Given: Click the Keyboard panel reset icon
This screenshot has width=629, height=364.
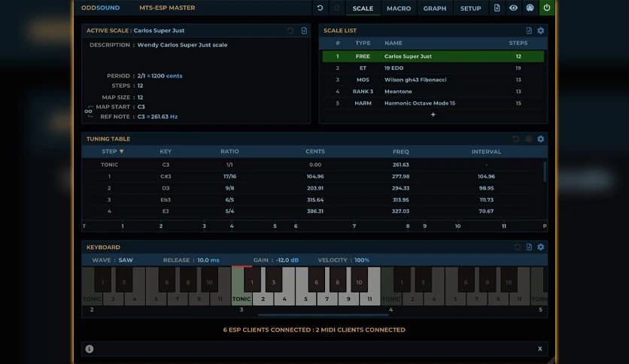Looking at the screenshot, I should (x=517, y=247).
